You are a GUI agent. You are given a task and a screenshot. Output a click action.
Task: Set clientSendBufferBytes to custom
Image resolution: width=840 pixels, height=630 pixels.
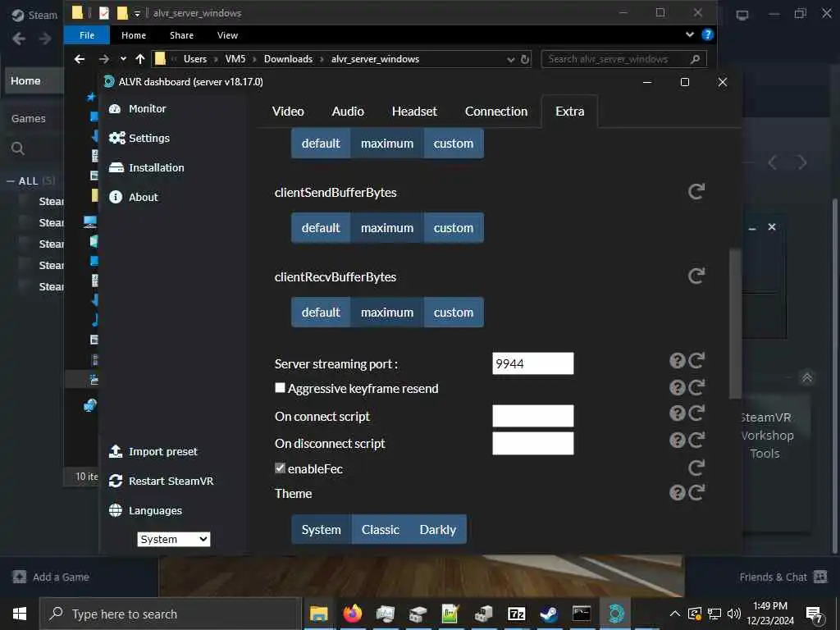tap(453, 228)
